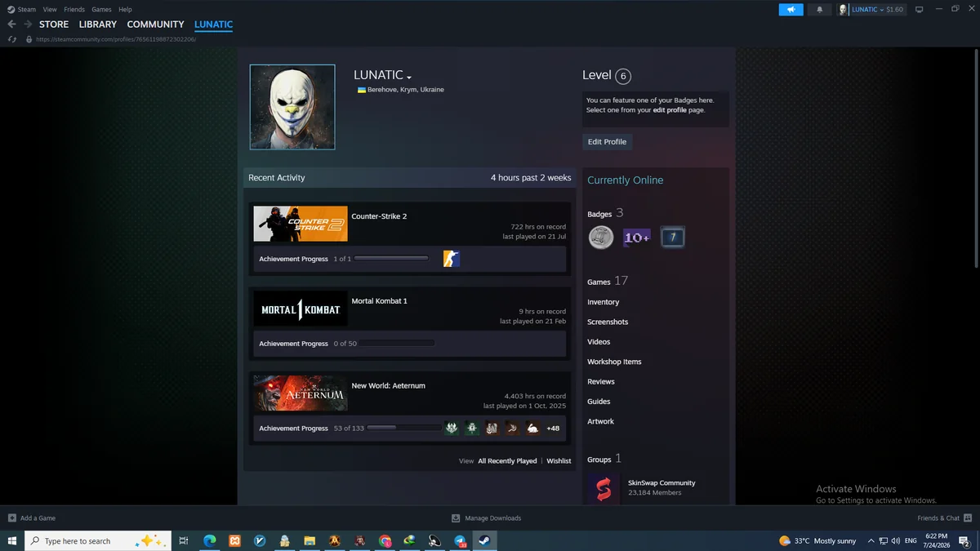Open the account dropdown showing $1.60
This screenshot has height=551, width=980.
(x=871, y=10)
